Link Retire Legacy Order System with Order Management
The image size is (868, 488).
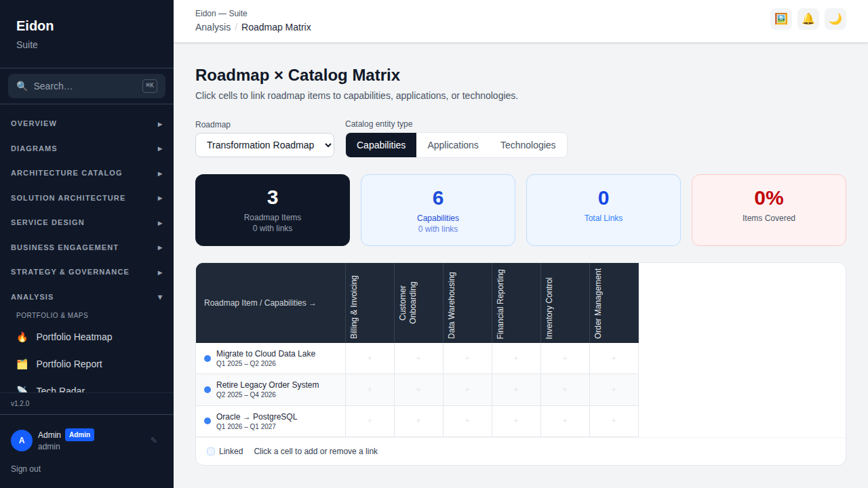click(614, 390)
